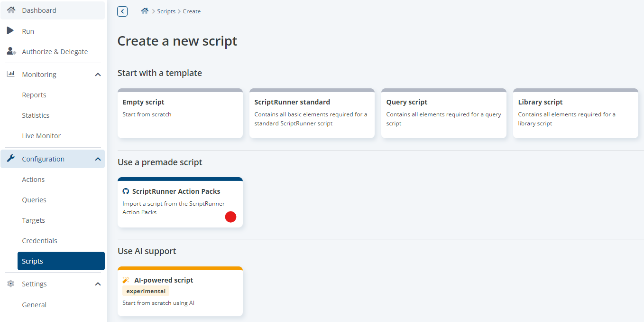644x322 pixels.
Task: Click the Dashboard home icon in sidebar
Action: (11, 10)
